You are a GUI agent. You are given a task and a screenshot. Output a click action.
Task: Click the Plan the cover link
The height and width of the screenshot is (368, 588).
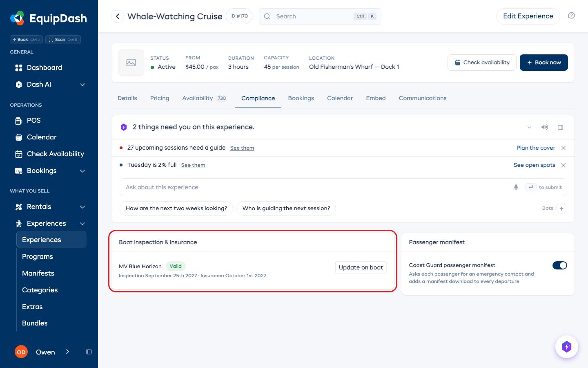(x=536, y=148)
